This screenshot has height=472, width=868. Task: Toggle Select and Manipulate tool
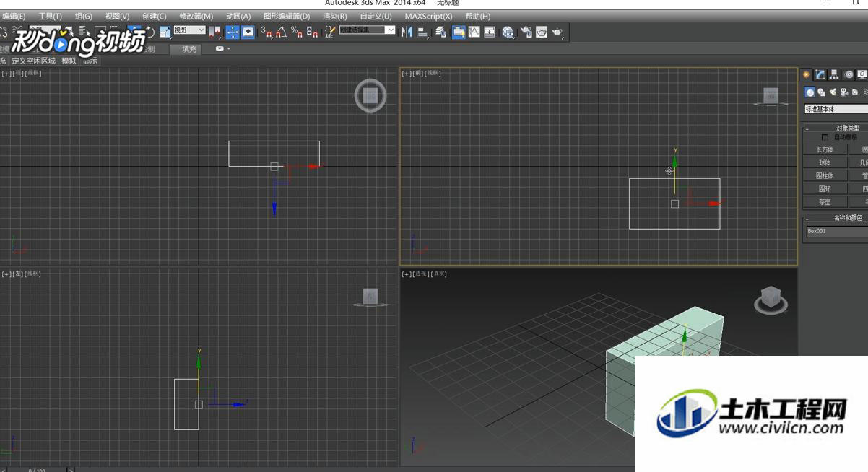click(x=233, y=32)
